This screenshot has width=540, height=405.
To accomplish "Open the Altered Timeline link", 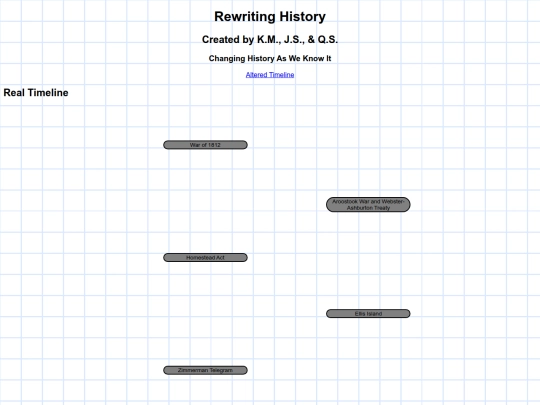I will coord(270,75).
